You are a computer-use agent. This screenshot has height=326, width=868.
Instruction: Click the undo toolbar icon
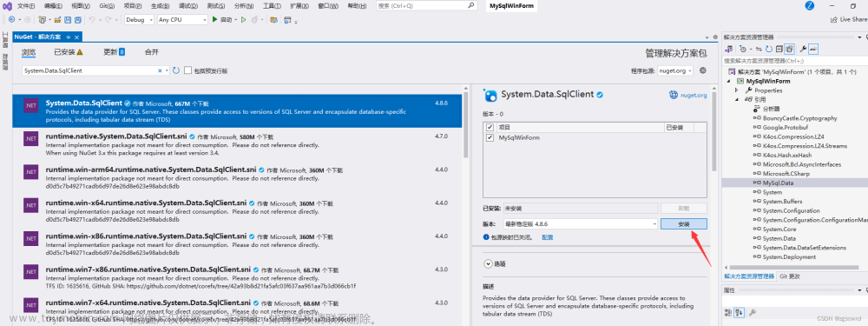(x=93, y=19)
